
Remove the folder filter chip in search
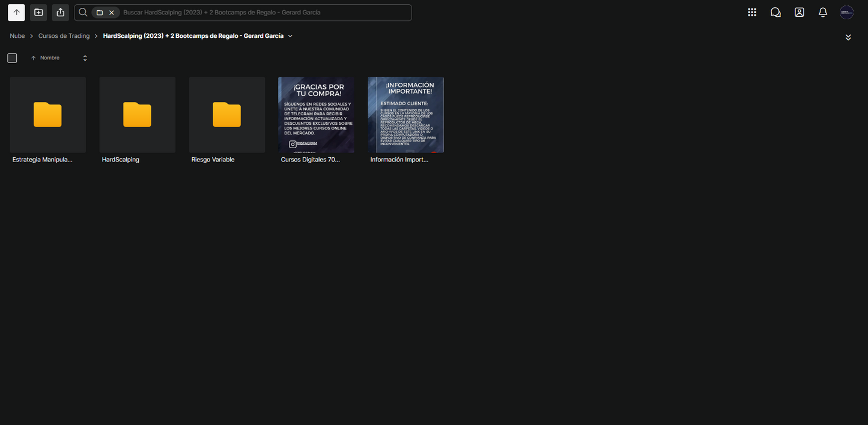point(112,13)
